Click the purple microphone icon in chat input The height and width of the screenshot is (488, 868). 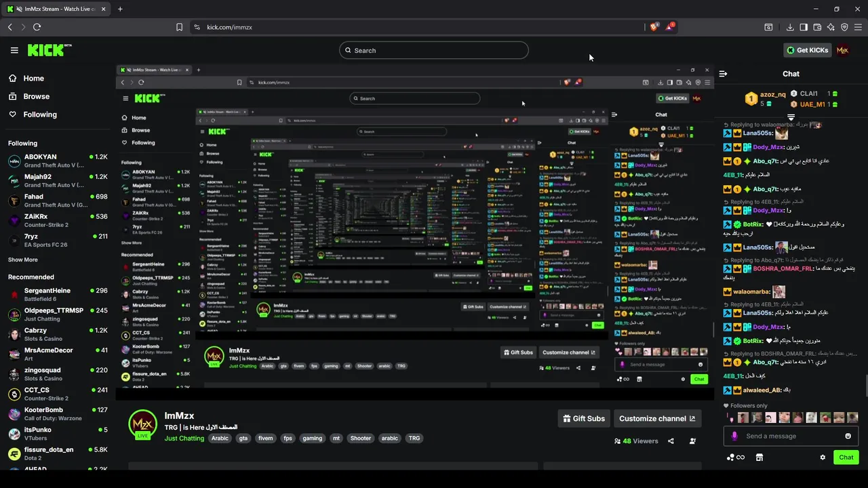click(x=734, y=436)
